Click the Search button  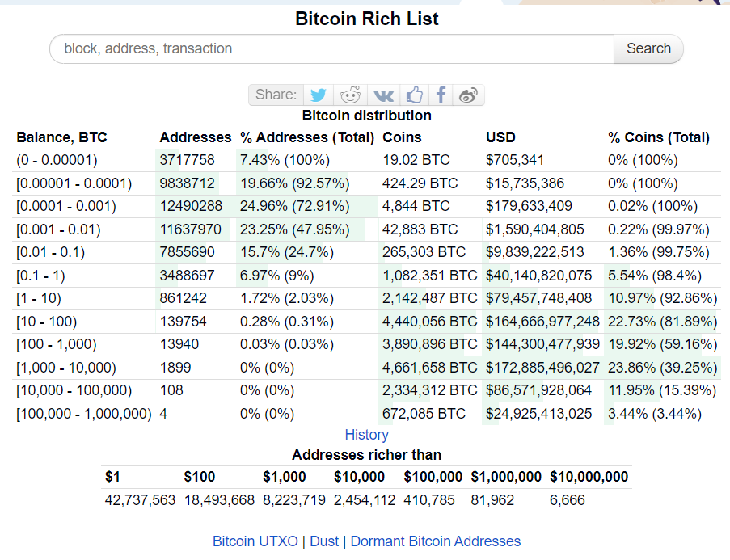pyautogui.click(x=648, y=48)
